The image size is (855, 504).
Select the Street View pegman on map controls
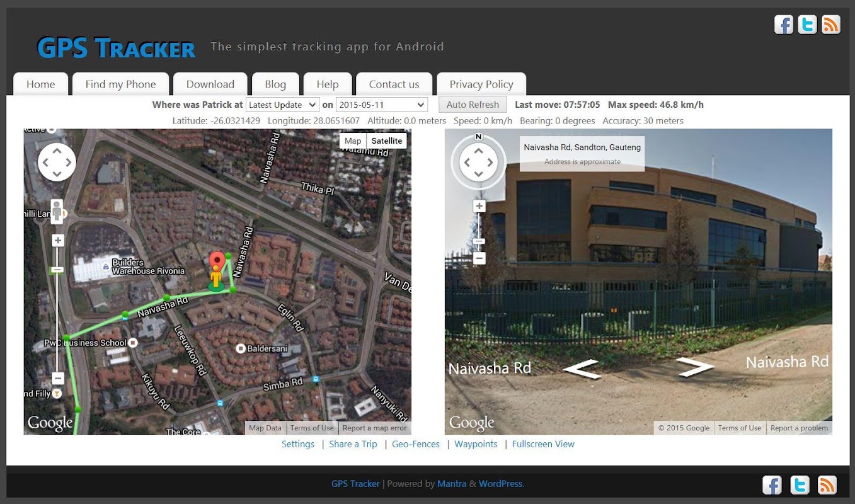[57, 210]
